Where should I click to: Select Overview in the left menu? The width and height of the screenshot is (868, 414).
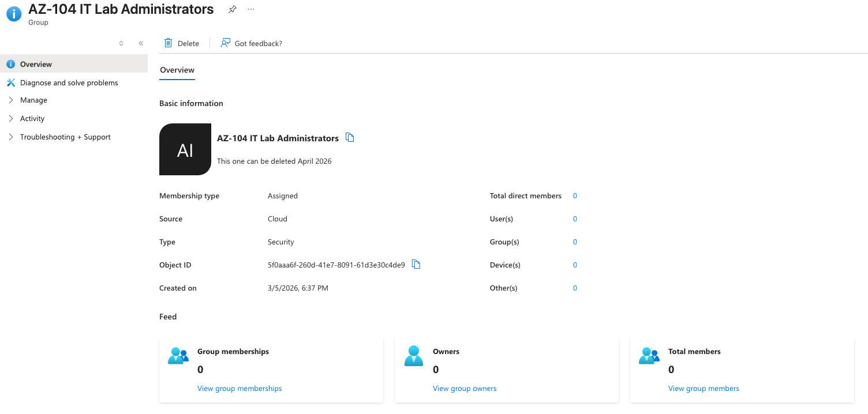[x=36, y=65]
